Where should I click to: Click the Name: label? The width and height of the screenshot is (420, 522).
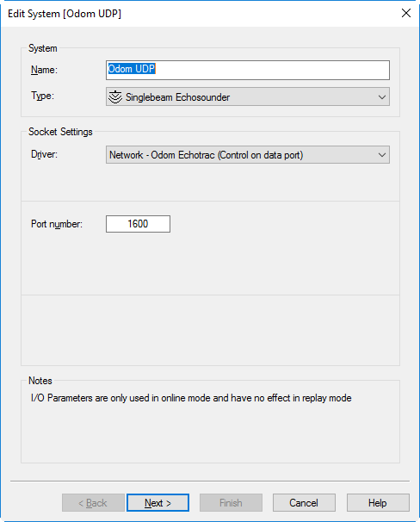[44, 70]
